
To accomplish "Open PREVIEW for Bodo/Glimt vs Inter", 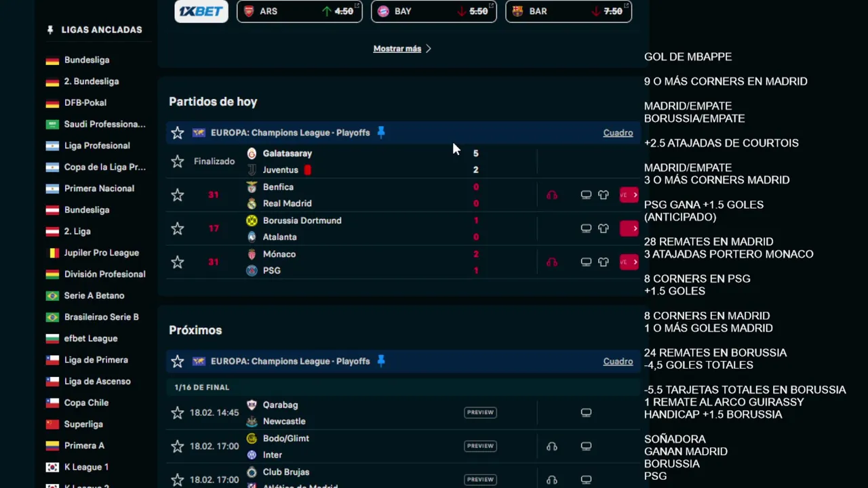I will click(x=480, y=446).
